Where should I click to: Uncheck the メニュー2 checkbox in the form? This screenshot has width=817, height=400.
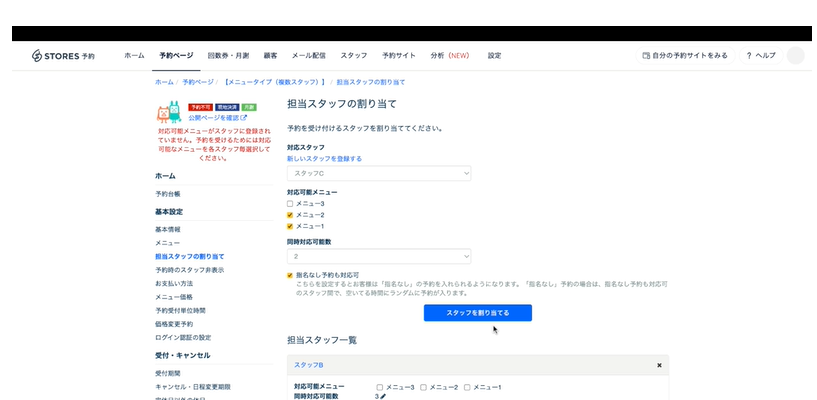[x=290, y=215]
